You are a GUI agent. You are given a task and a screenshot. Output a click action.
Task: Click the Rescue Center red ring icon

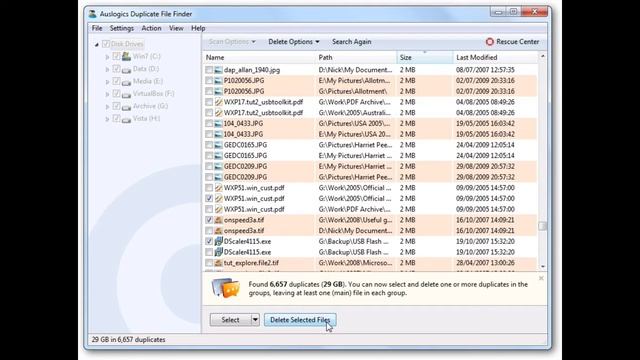pyautogui.click(x=489, y=42)
